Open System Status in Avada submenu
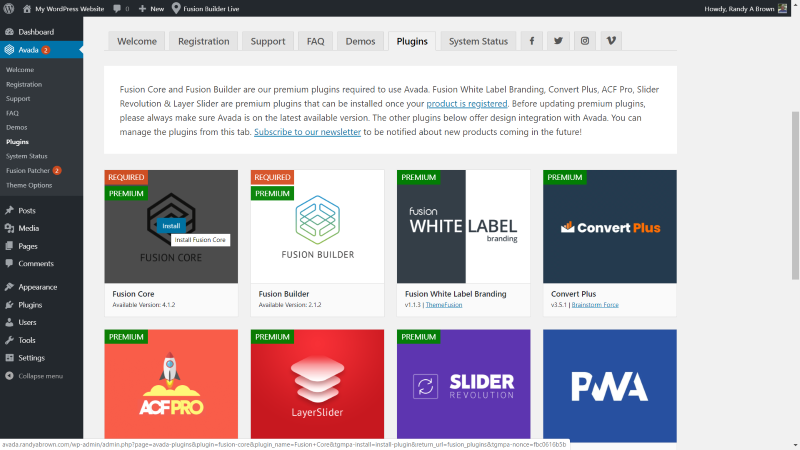Image resolution: width=800 pixels, height=450 pixels. (27, 156)
